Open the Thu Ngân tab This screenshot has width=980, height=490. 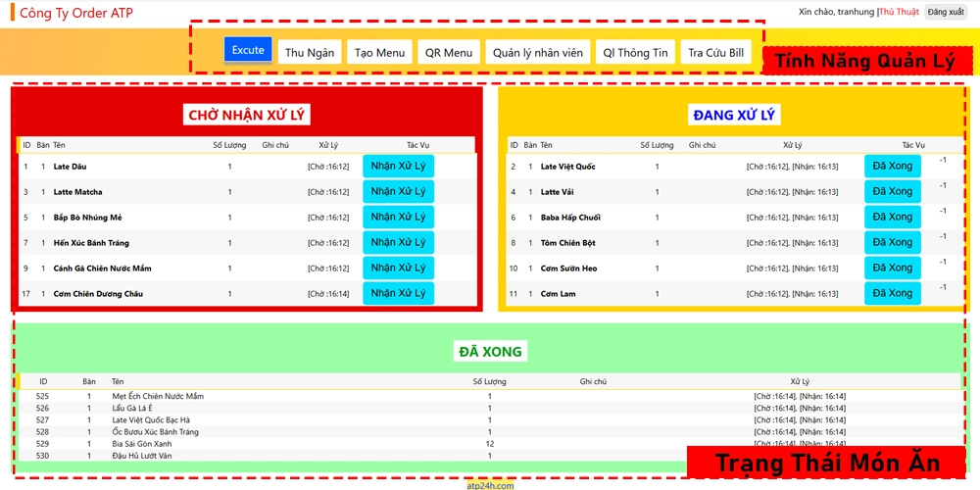(310, 53)
